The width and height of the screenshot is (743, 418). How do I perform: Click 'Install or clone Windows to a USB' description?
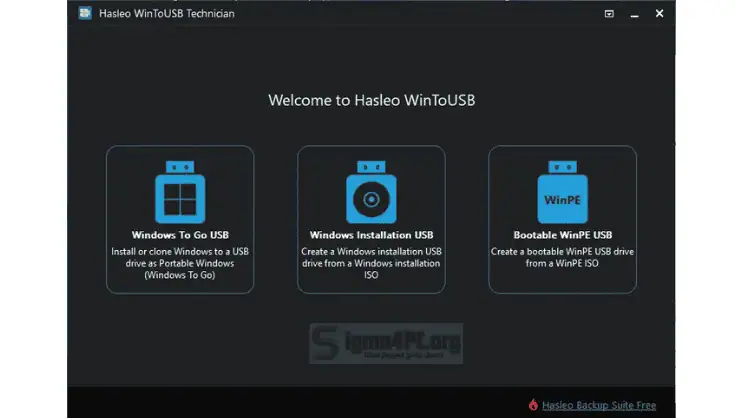pyautogui.click(x=180, y=263)
